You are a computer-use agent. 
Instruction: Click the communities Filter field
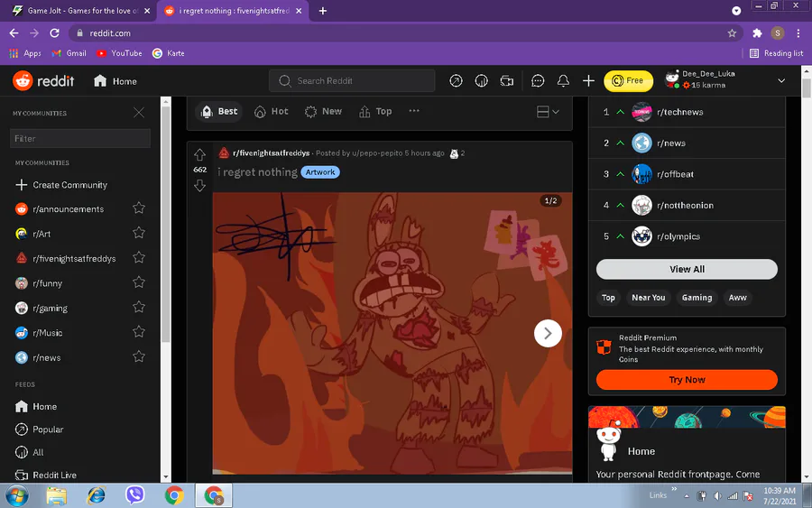tap(80, 138)
